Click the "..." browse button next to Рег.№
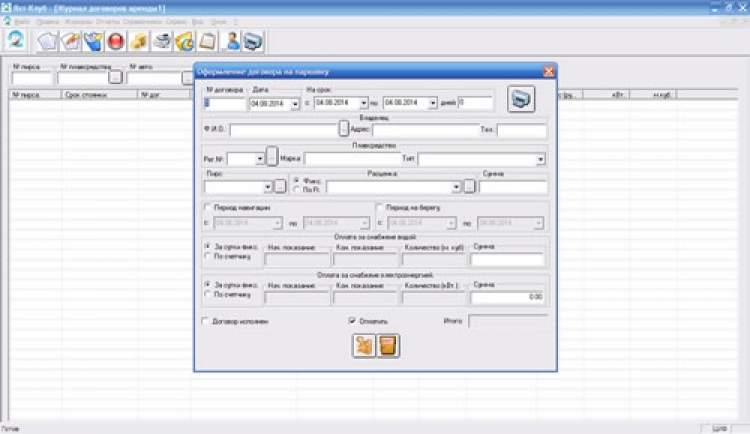The height and width of the screenshot is (434, 750). [x=272, y=156]
